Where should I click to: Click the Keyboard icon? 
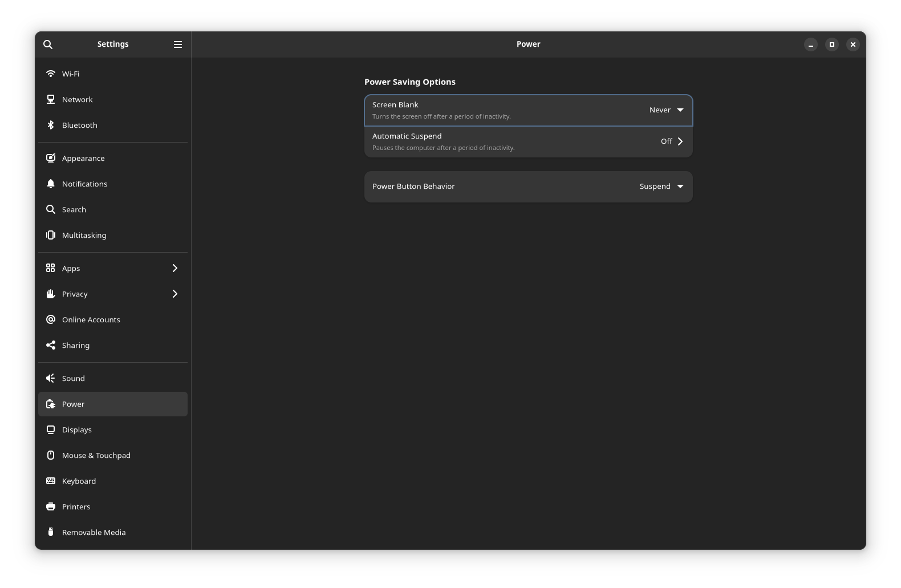pos(51,481)
